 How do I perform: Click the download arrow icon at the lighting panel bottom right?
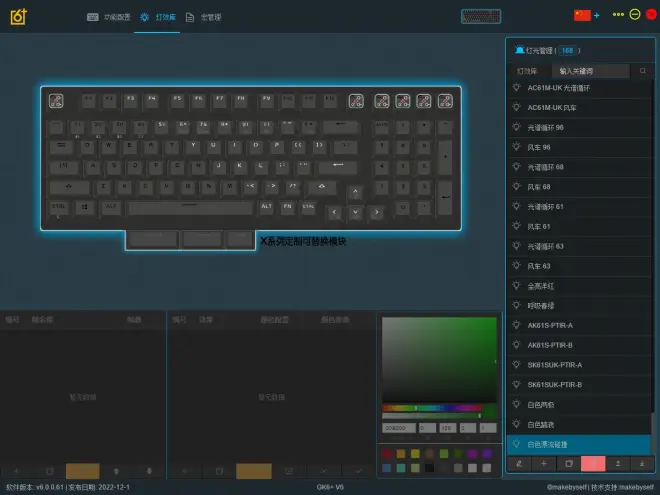(x=640, y=464)
